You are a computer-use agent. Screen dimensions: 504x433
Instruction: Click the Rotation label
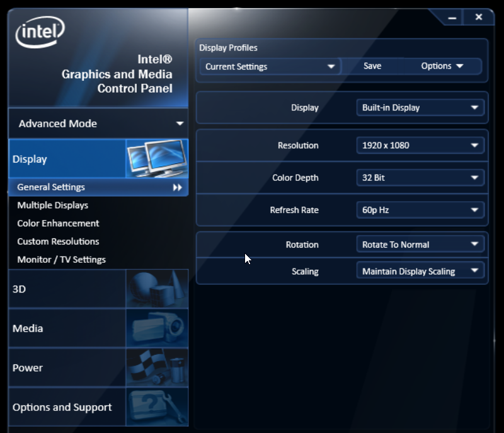click(302, 245)
